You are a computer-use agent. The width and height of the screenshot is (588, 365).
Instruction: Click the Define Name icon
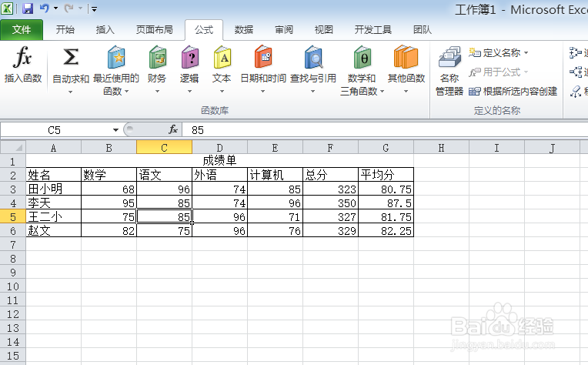(x=474, y=52)
